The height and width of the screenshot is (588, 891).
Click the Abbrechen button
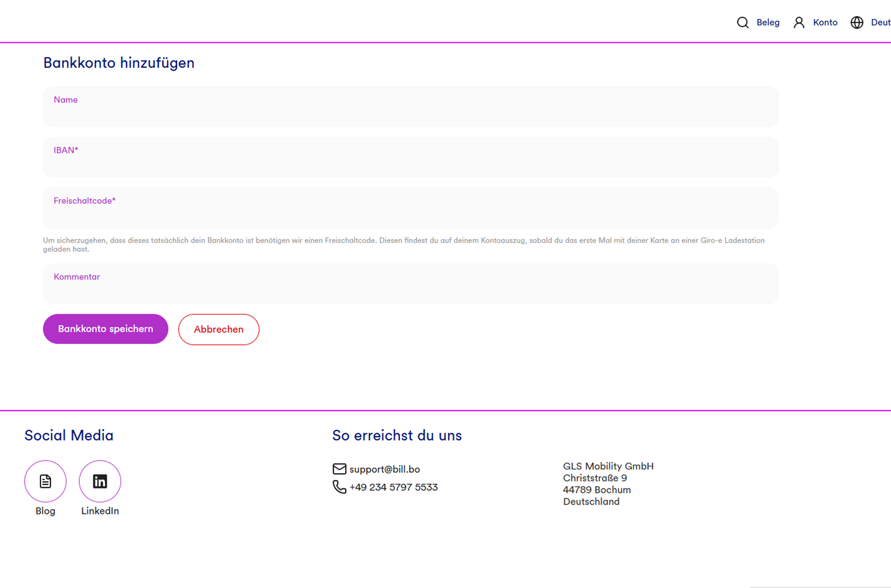coord(219,329)
